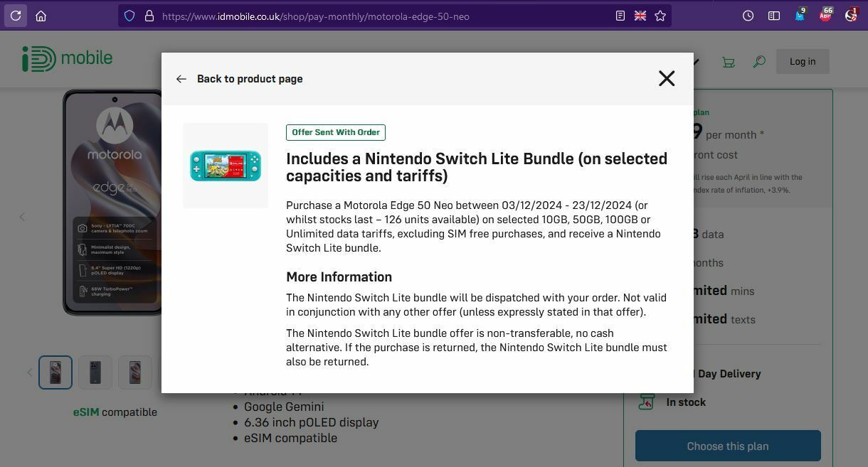This screenshot has height=467, width=868.
Task: Open the extension with badge 9
Action: 800,15
